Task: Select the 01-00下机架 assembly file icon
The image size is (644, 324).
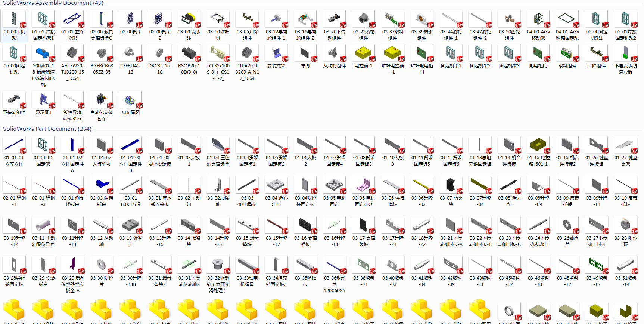Action: pyautogui.click(x=14, y=19)
